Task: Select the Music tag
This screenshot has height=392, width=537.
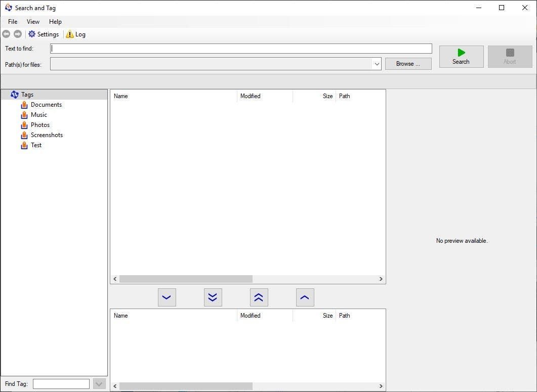Action: (x=38, y=115)
